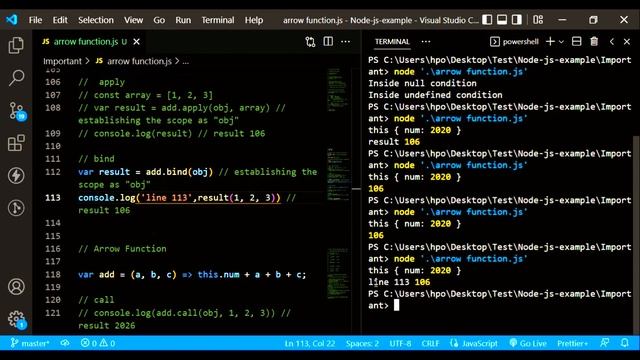Open the Selection menu
The image size is (640, 360).
[x=96, y=20]
